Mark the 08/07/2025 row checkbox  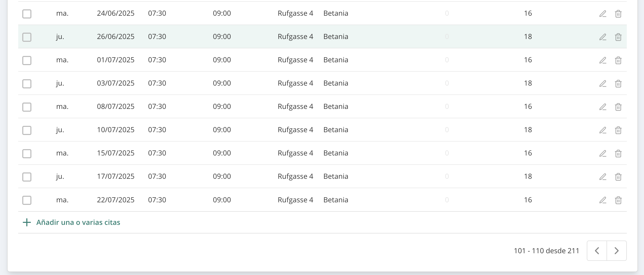(x=27, y=107)
